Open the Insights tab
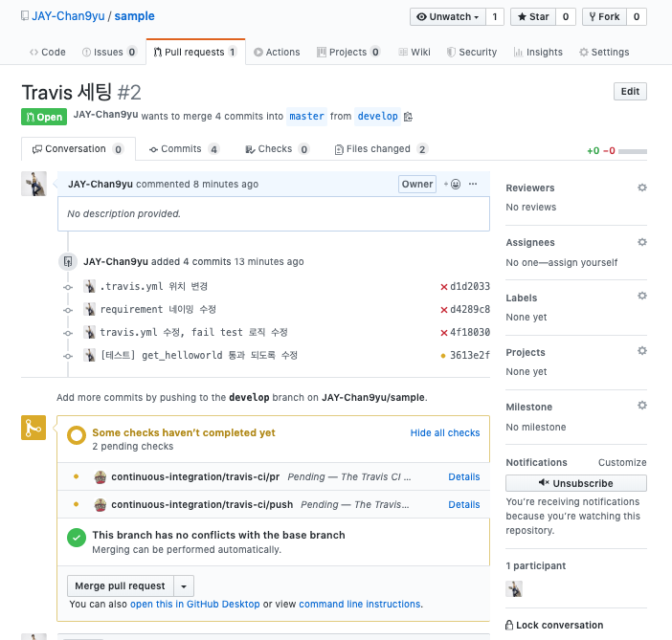Image resolution: width=672 pixels, height=640 pixels. click(538, 53)
